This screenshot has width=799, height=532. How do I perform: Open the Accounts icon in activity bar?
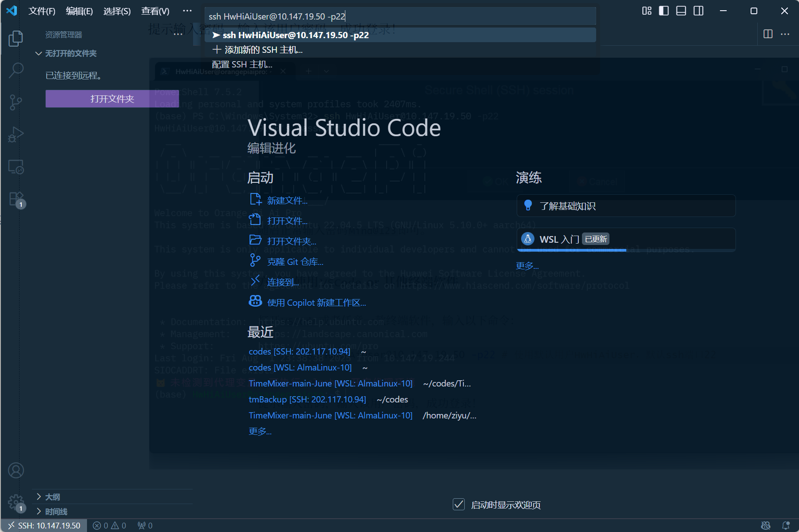(x=16, y=470)
